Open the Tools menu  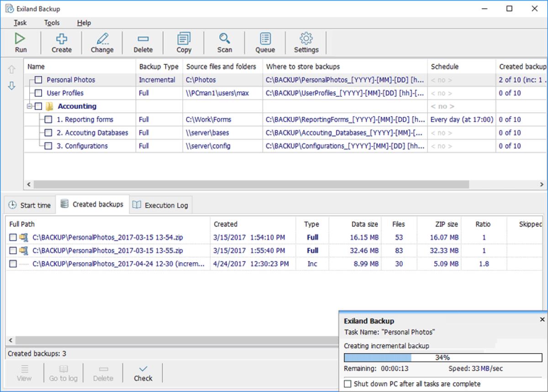[x=51, y=22]
